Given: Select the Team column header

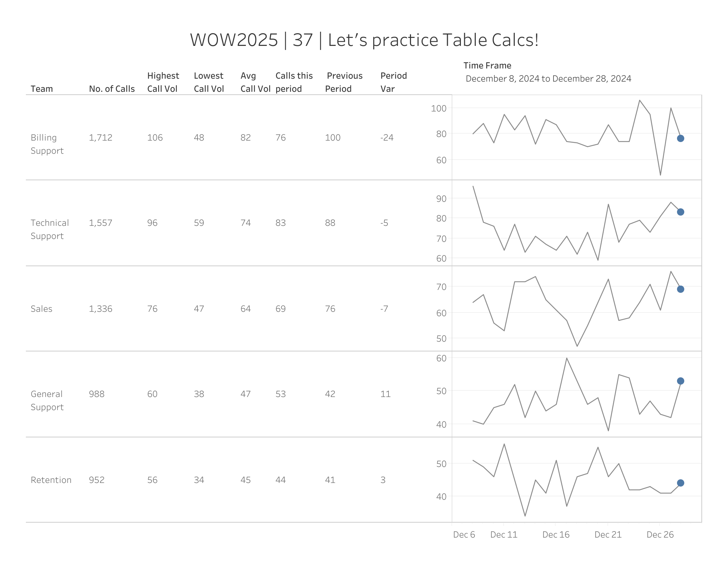Looking at the screenshot, I should click(x=42, y=89).
